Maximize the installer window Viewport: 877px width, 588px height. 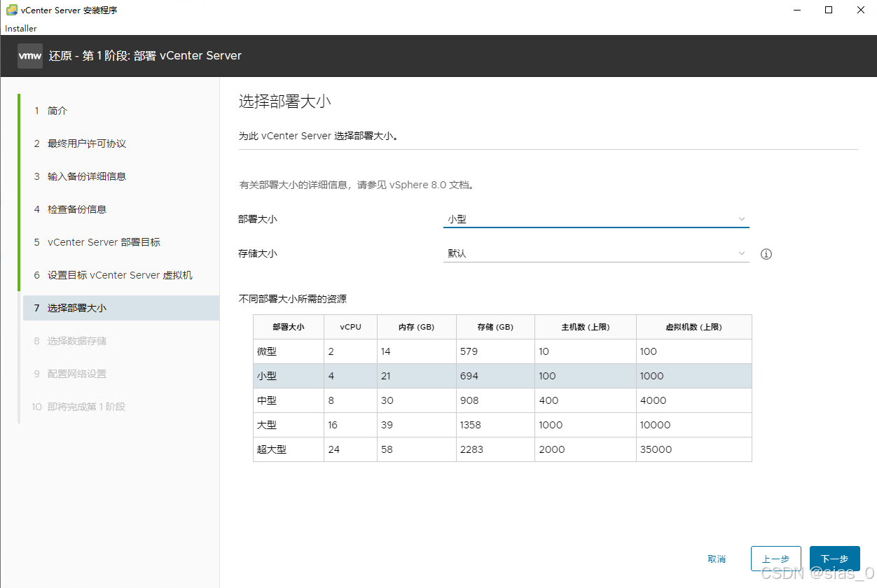click(829, 10)
